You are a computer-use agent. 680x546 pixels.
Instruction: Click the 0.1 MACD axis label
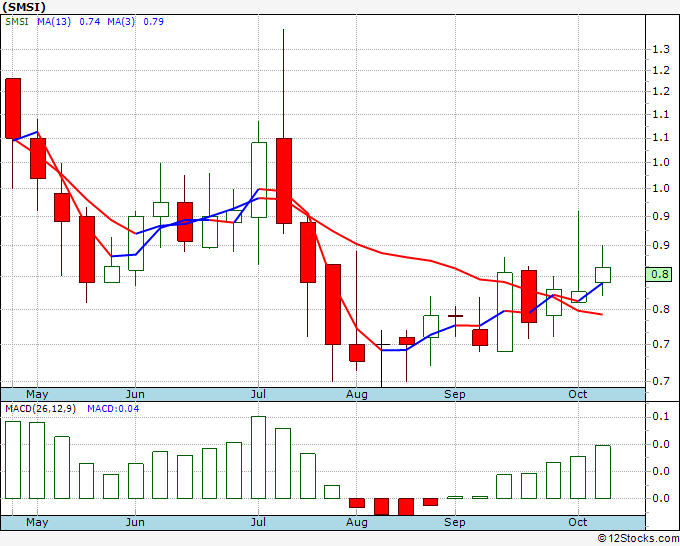pos(661,417)
